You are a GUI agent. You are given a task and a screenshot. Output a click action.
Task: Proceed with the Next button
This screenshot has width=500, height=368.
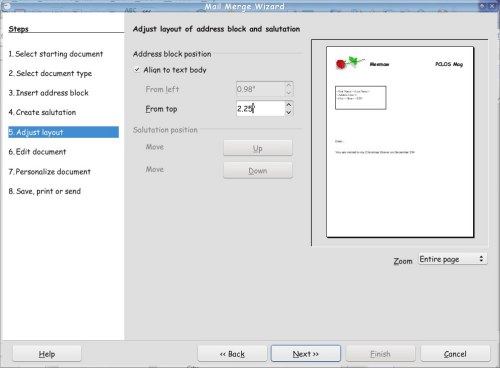[306, 354]
